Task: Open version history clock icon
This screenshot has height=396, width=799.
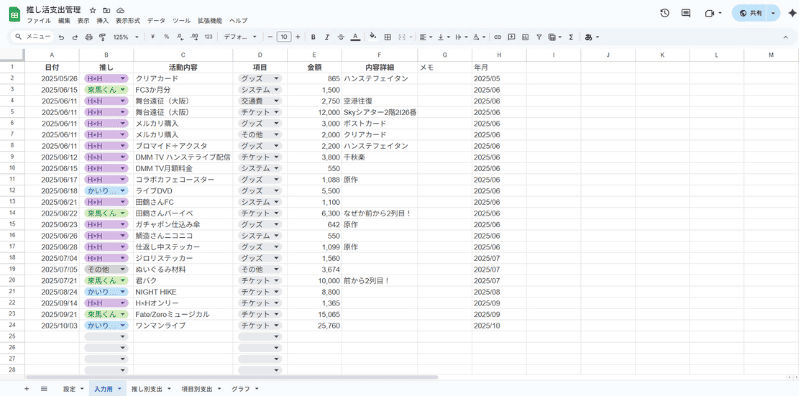Action: pyautogui.click(x=664, y=13)
